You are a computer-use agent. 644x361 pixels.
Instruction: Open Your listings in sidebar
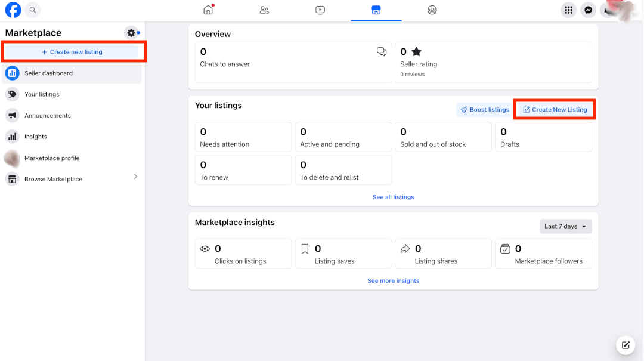click(x=72, y=94)
